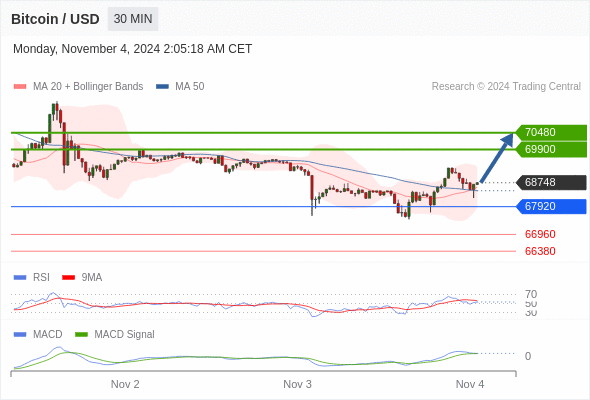Click the RSI 70 level label

tap(531, 294)
